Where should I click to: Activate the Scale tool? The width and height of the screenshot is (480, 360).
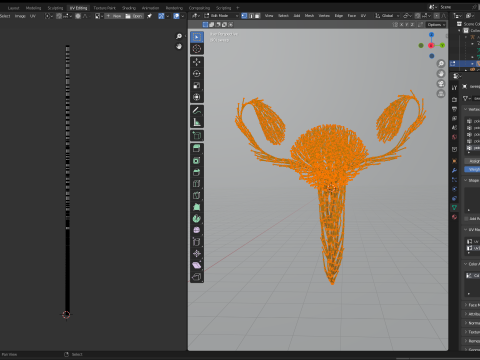[x=197, y=85]
